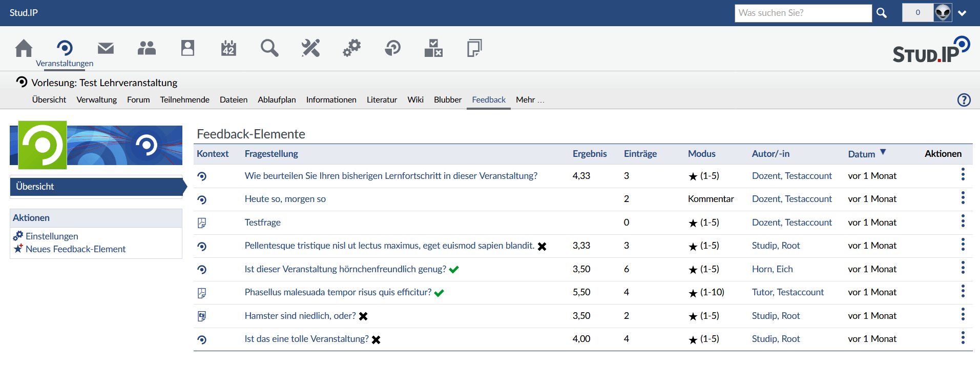Open actions menu for Hamster sind niedlich row
Screen dimensions: 980x365
(963, 315)
